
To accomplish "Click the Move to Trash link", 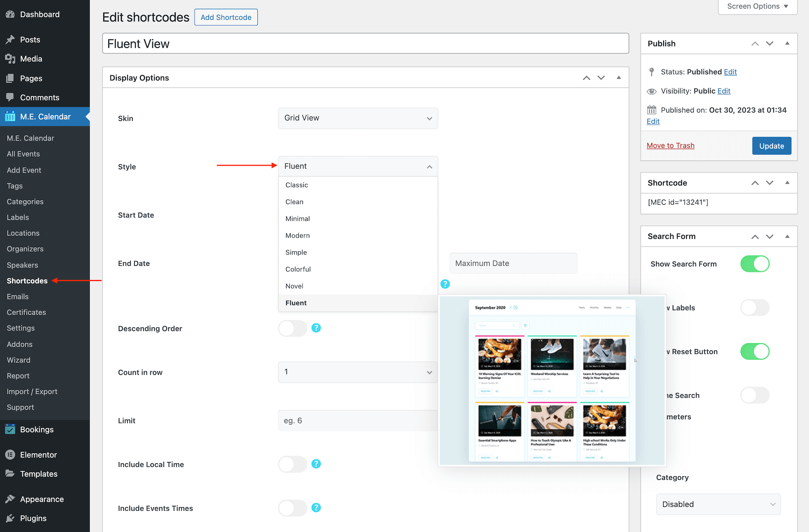I will pos(670,145).
